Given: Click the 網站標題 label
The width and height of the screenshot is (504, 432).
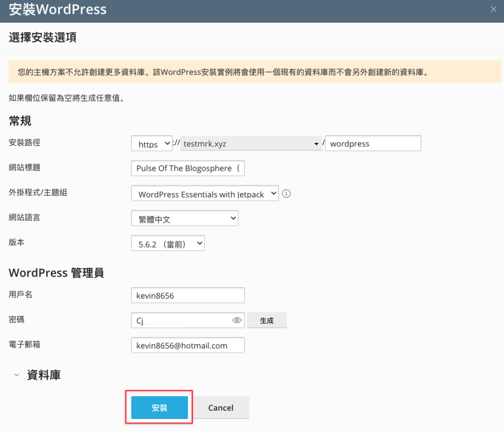Looking at the screenshot, I should click(25, 167).
